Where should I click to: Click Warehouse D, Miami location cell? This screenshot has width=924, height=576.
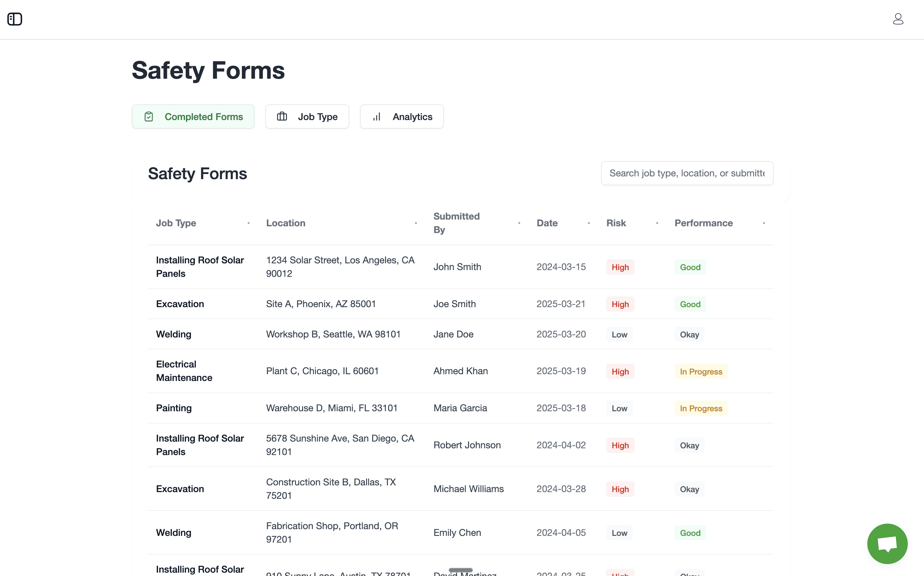pos(331,408)
